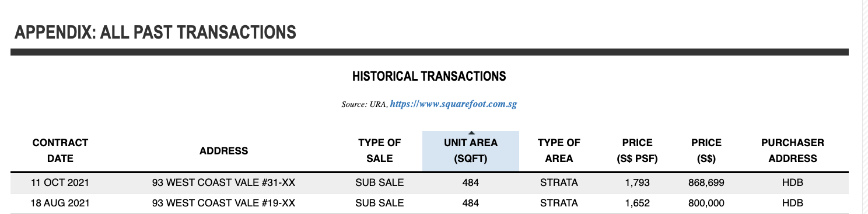868x214 pixels.
Task: Click the 1,793 PSF value
Action: tap(637, 182)
